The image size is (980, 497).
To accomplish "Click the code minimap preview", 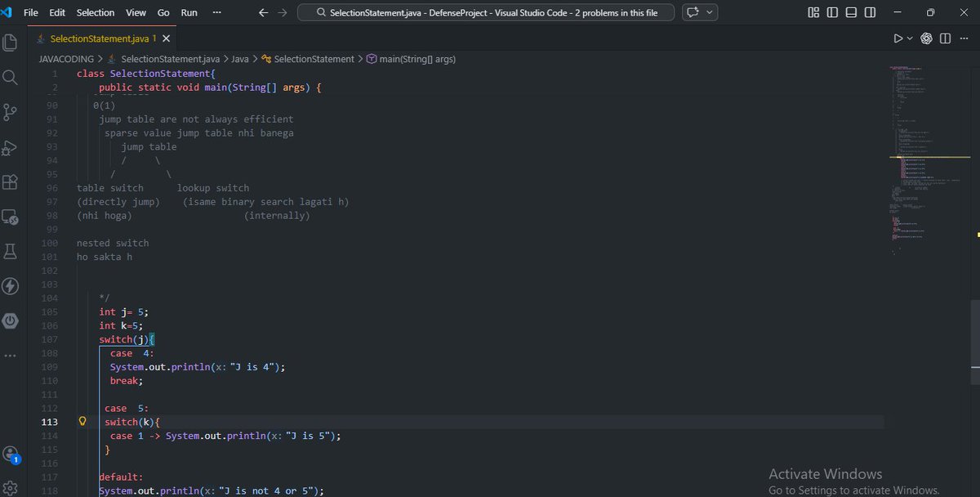I will pyautogui.click(x=929, y=159).
